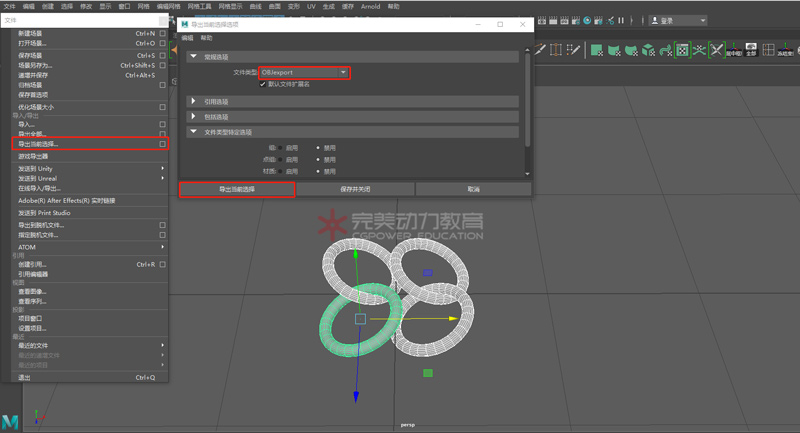The image size is (800, 433).
Task: Click the 导出当前选择 button in dialog
Action: click(237, 189)
